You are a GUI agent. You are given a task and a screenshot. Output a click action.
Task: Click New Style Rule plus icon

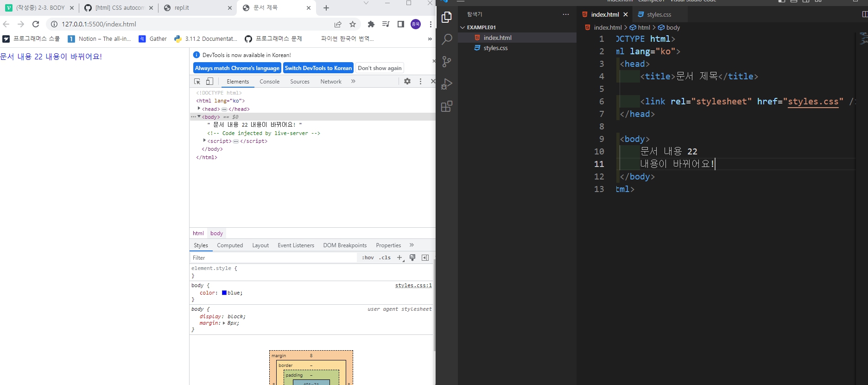tap(399, 257)
